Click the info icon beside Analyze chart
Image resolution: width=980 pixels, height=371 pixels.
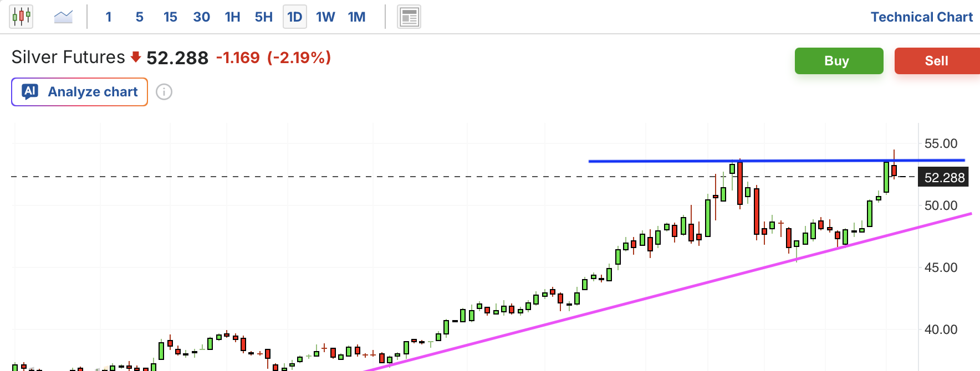point(164,92)
